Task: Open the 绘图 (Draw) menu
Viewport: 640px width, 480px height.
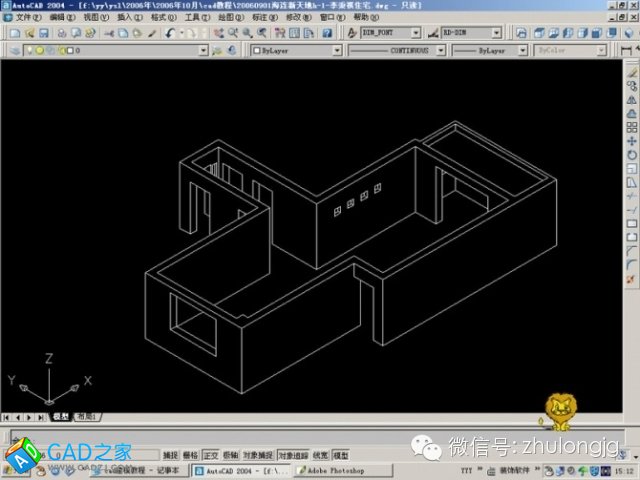Action: (x=229, y=18)
